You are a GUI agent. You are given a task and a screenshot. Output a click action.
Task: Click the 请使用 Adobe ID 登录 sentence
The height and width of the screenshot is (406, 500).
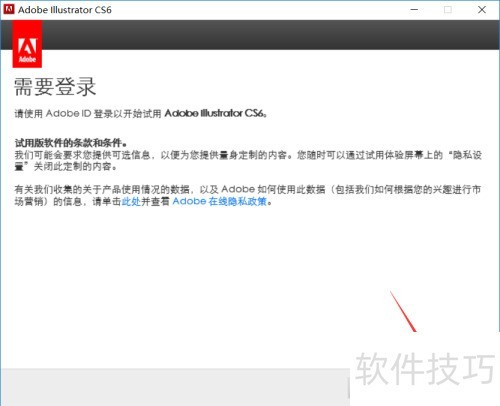pos(141,114)
